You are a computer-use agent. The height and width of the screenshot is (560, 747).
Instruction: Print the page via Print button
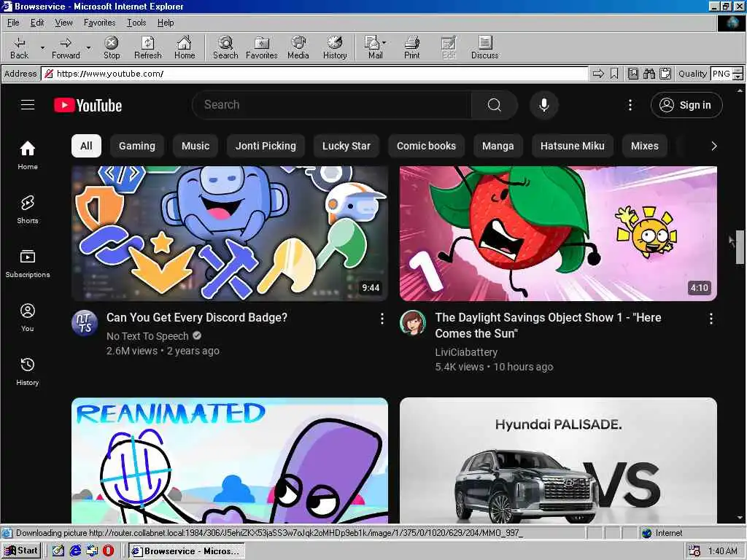click(x=412, y=47)
